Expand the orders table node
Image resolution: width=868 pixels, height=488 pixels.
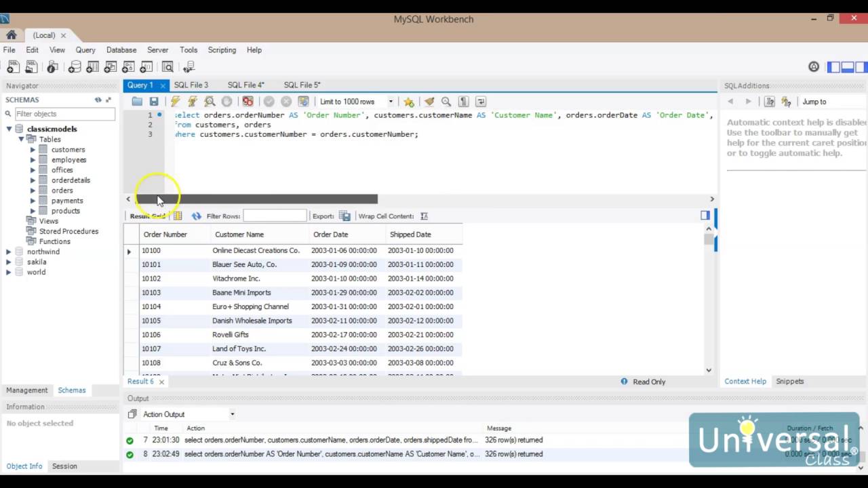33,190
